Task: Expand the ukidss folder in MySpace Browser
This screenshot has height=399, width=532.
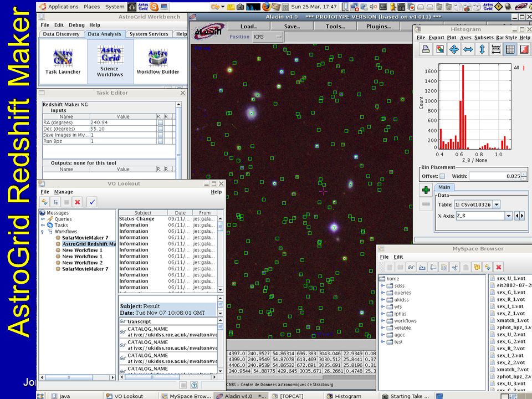Action: pos(382,300)
